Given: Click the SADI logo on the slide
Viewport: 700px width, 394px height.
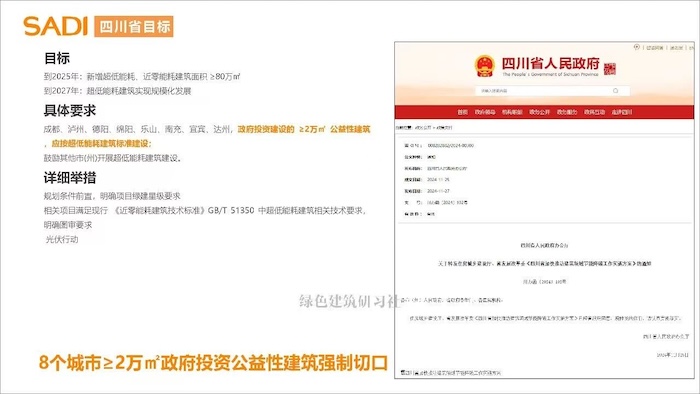Looking at the screenshot, I should coord(55,26).
